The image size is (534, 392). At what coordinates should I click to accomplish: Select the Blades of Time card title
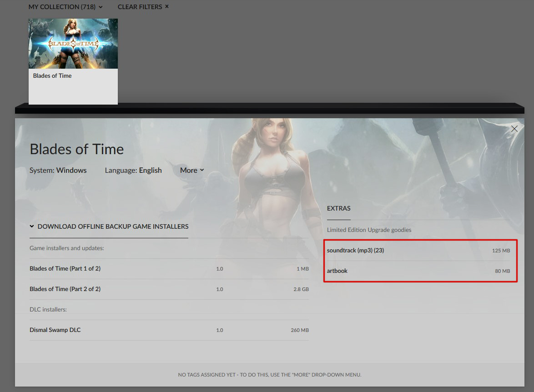pos(52,75)
